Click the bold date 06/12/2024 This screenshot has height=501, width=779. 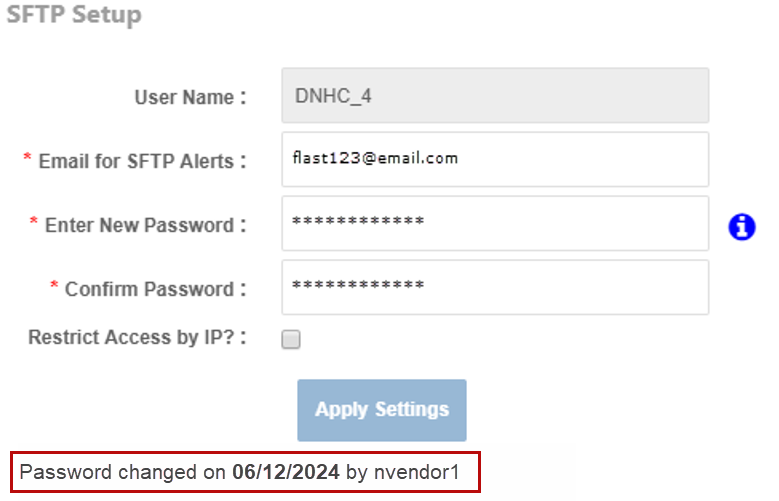pyautogui.click(x=286, y=472)
